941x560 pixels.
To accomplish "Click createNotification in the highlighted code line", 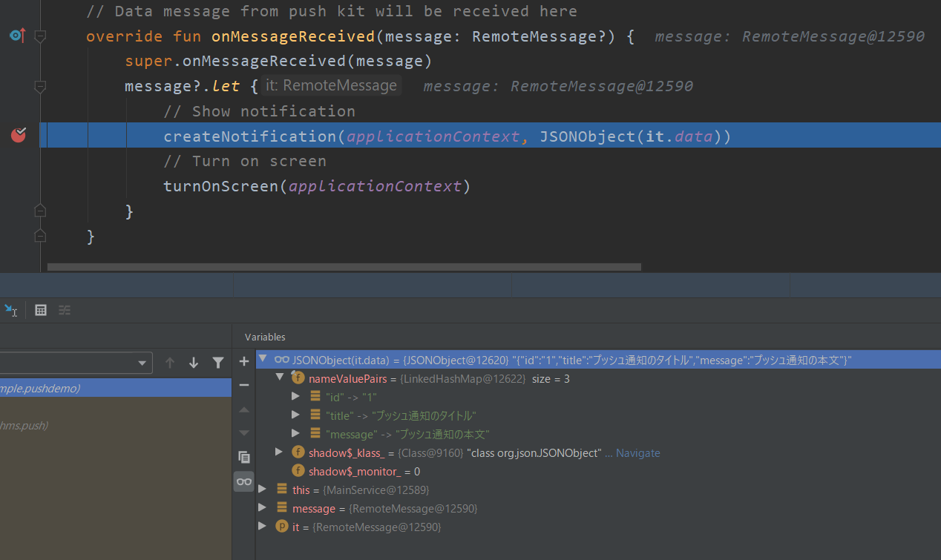I will pyautogui.click(x=250, y=136).
